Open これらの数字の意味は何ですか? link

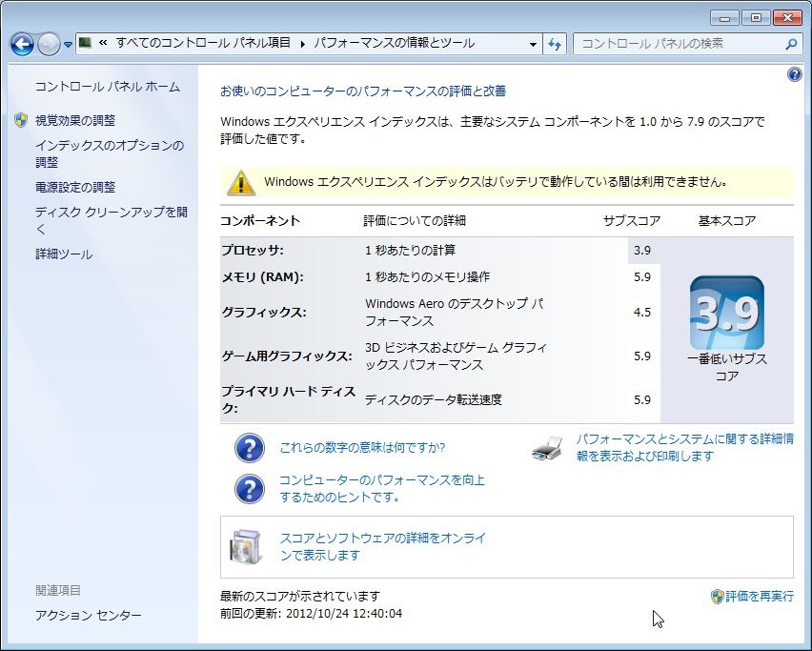click(x=362, y=447)
